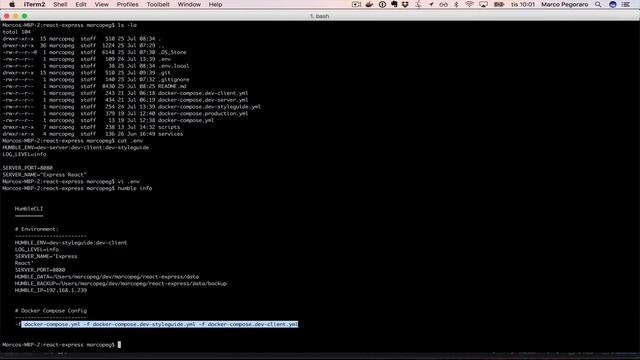Viewport: 640px width, 360px height.
Task: Open the Shell menu
Action: [60, 4]
